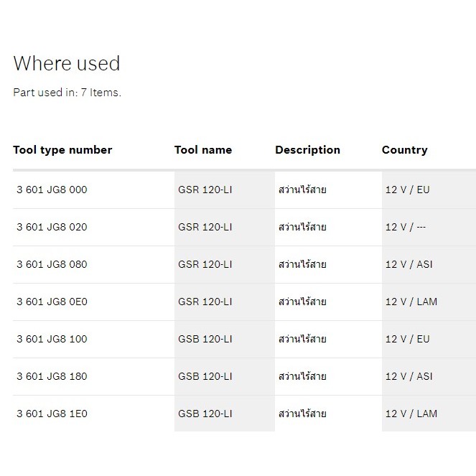Click GSB 120-LI in the 3 601 JG8 1E0 row
The width and height of the screenshot is (476, 476).
[205, 414]
